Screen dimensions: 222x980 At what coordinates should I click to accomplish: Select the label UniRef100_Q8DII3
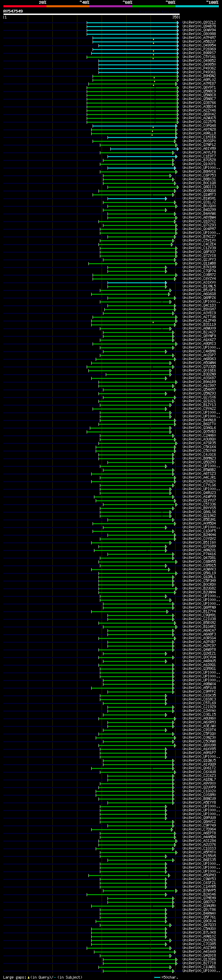tap(199, 187)
